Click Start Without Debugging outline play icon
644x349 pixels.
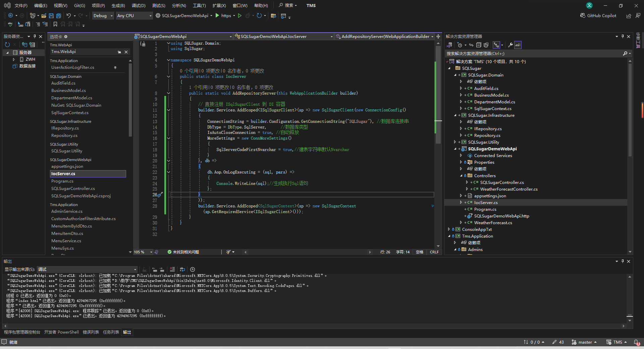click(240, 16)
